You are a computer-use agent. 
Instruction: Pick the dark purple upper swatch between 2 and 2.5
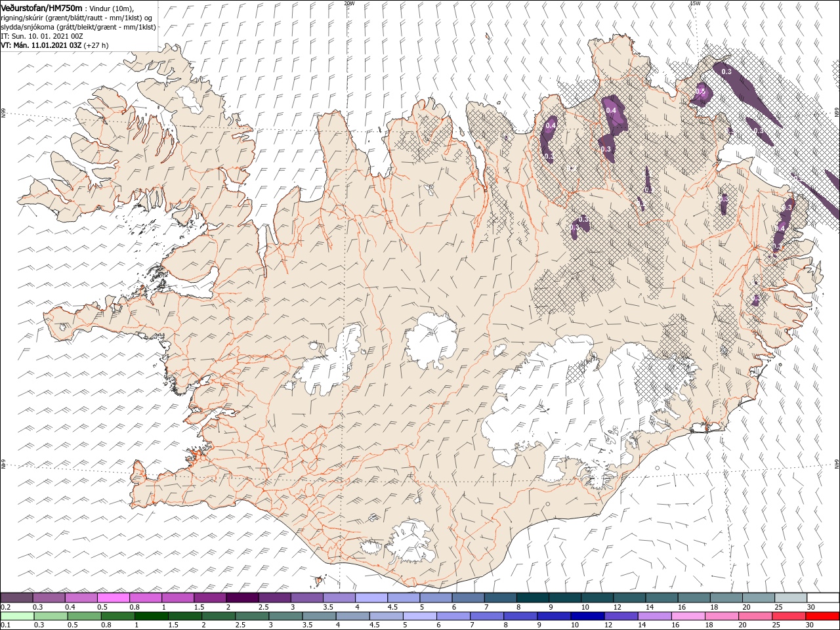tap(242, 597)
